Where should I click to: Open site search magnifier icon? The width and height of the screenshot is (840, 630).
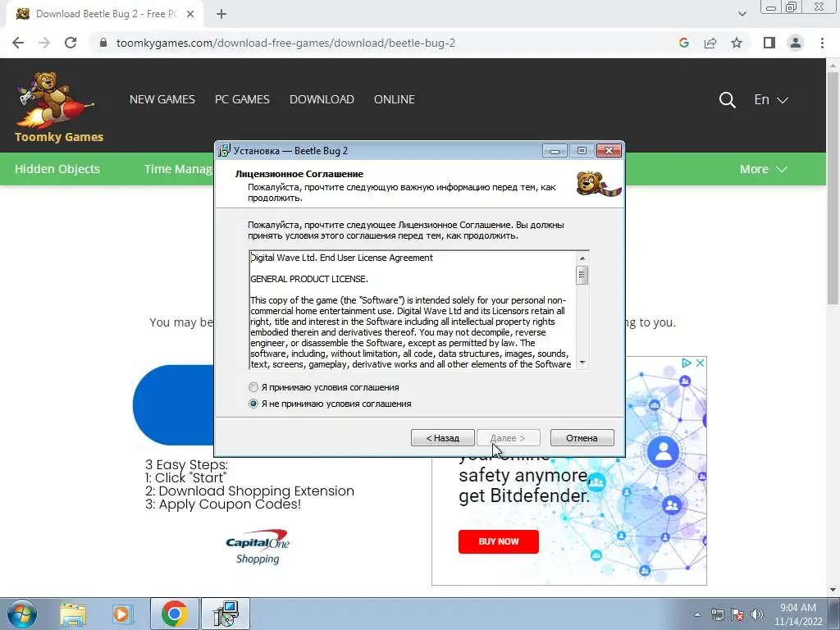pos(727,99)
